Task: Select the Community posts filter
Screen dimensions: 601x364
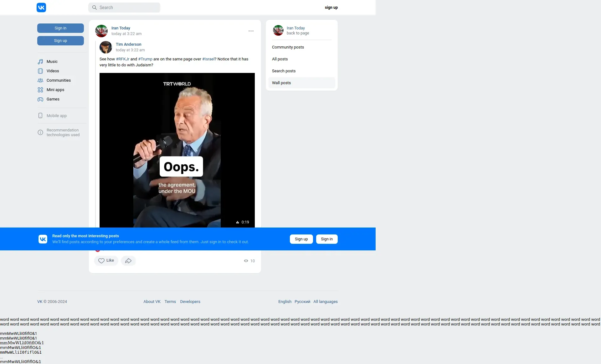Action: (x=288, y=47)
